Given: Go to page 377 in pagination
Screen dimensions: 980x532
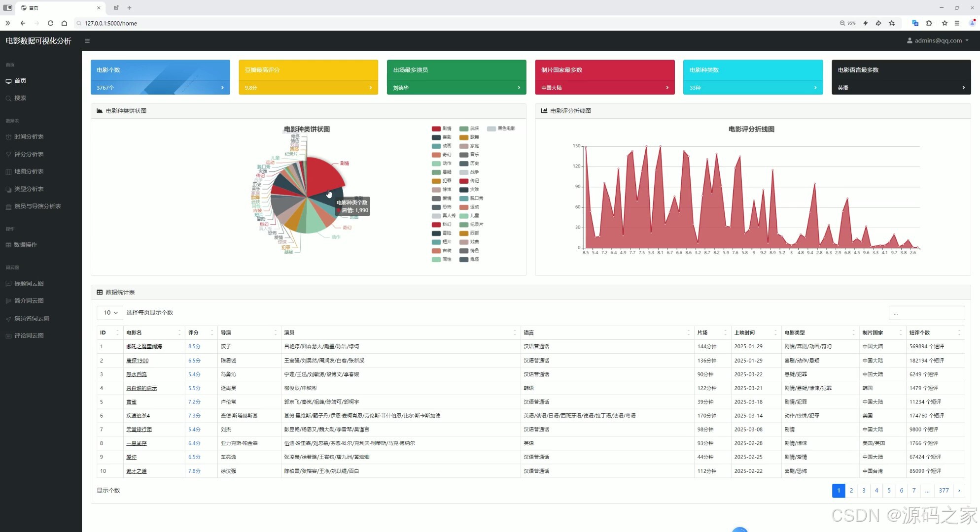Looking at the screenshot, I should 943,490.
